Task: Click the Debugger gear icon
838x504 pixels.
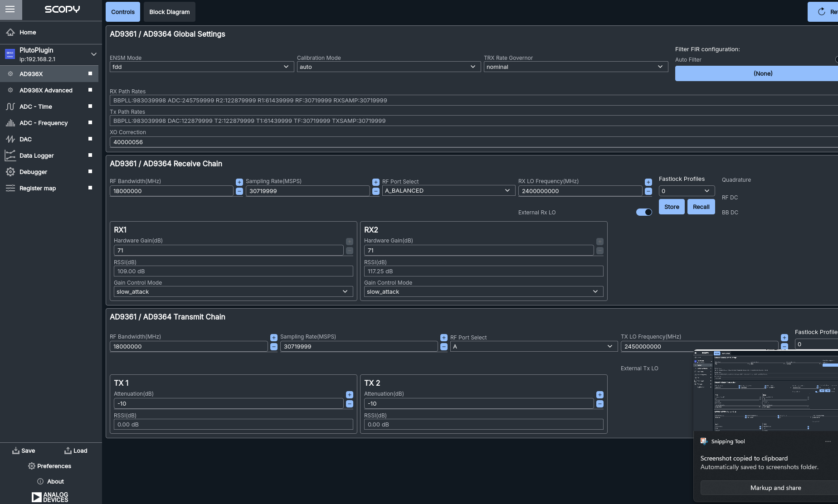Action: [x=10, y=172]
